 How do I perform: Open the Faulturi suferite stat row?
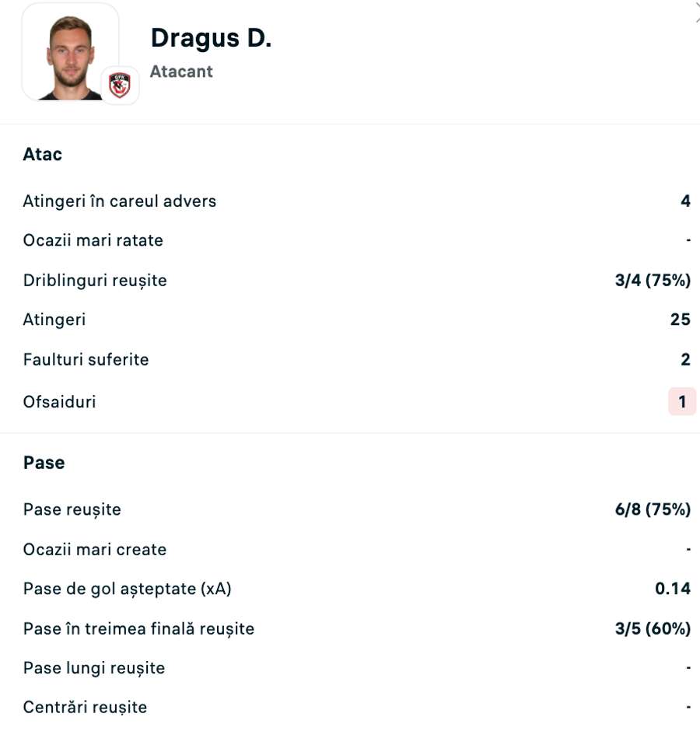86,359
